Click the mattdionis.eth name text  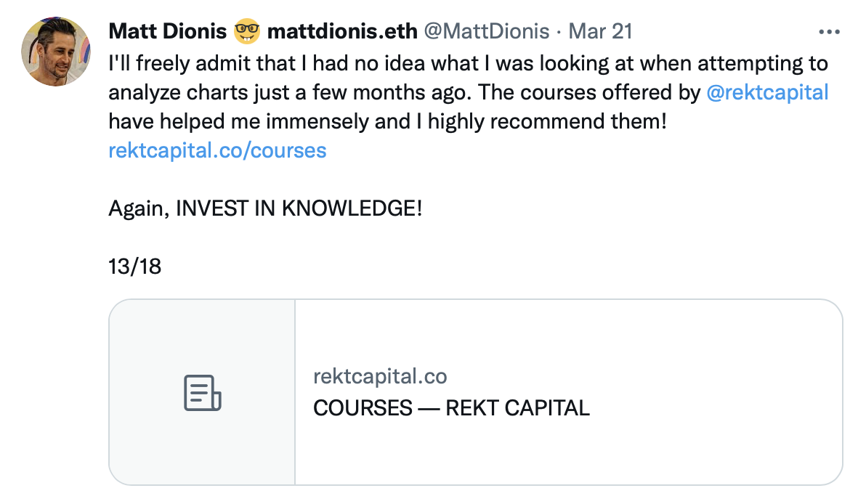coord(342,32)
